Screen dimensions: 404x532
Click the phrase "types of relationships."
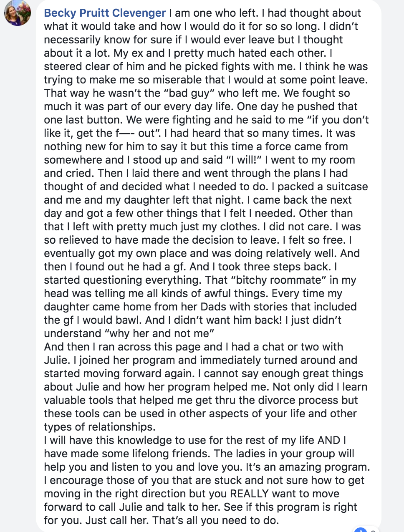100,427
